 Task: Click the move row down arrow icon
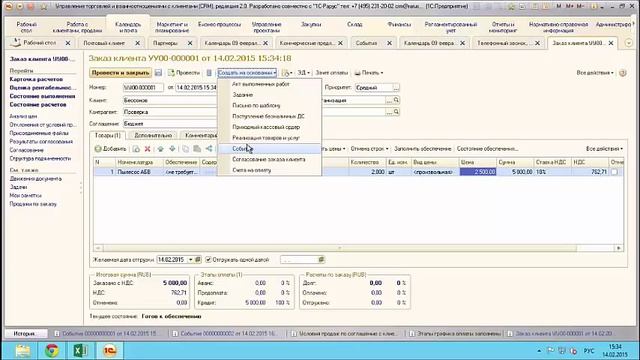[x=172, y=149]
